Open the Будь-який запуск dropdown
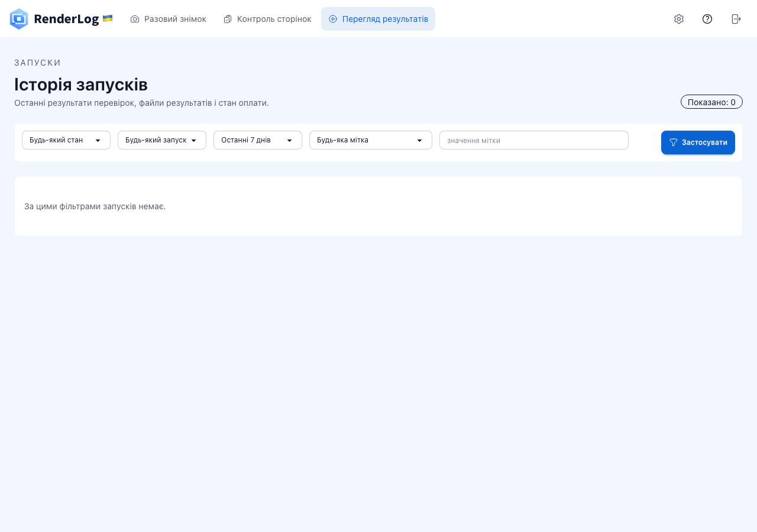This screenshot has height=532, width=757. tap(162, 140)
